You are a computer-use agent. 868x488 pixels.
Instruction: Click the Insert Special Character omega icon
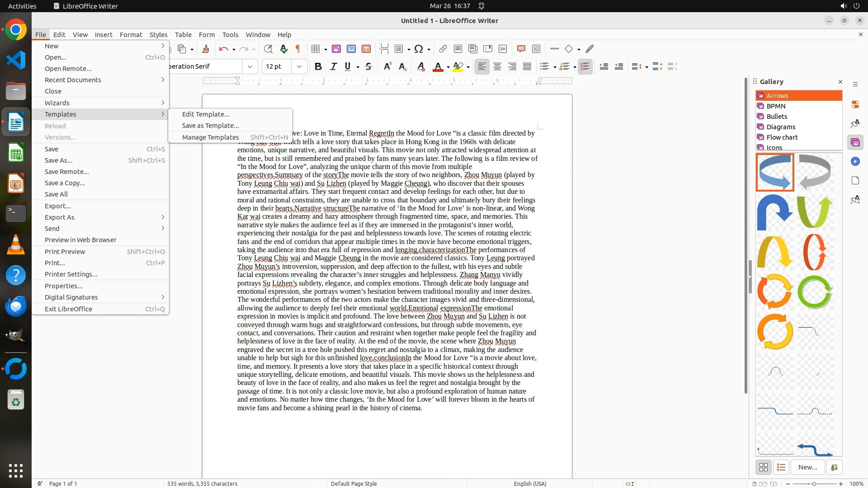(x=419, y=49)
